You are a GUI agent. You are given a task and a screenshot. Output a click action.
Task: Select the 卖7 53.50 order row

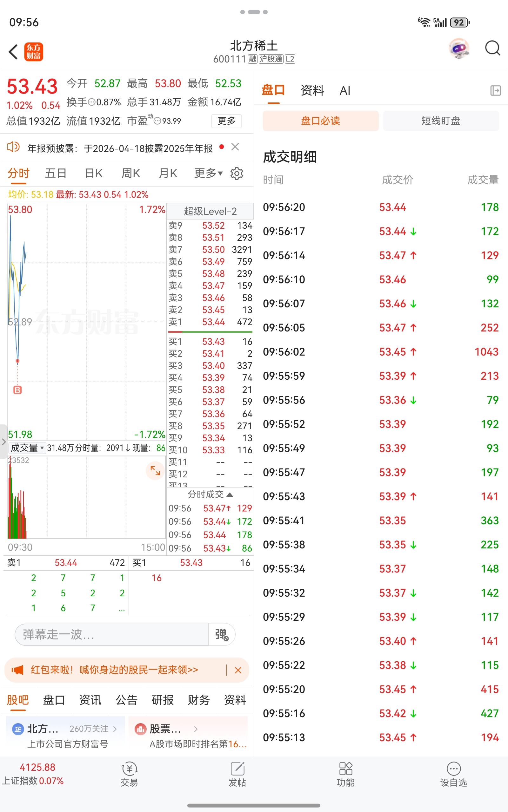pyautogui.click(x=210, y=250)
